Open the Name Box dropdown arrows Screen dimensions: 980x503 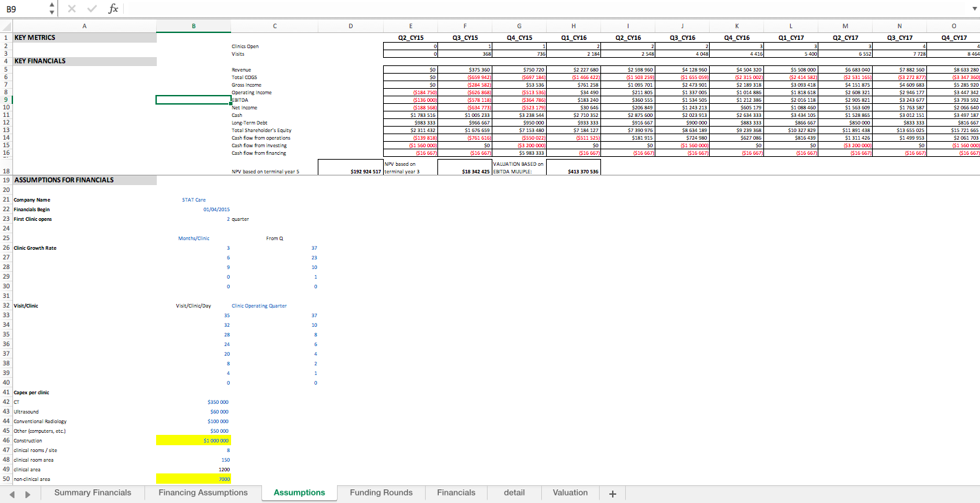52,8
